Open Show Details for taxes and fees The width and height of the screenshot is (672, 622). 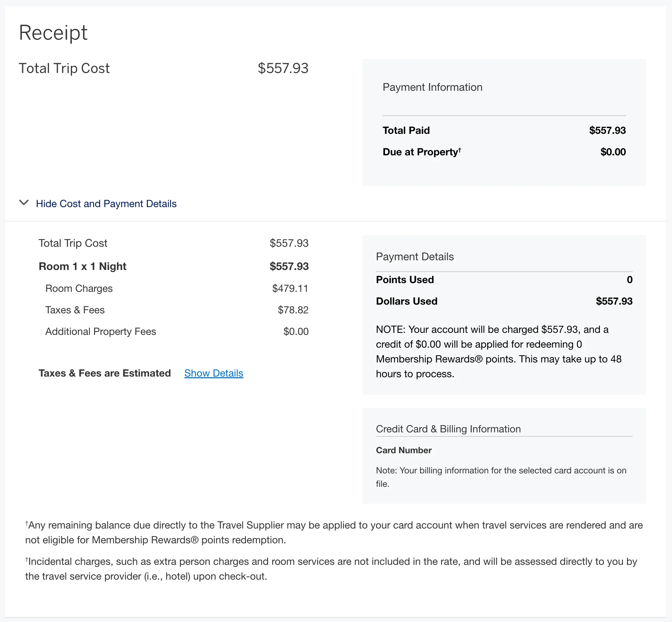[214, 373]
